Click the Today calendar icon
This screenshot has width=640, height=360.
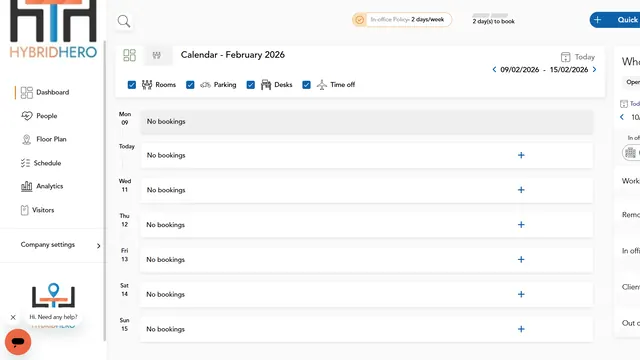(x=565, y=57)
